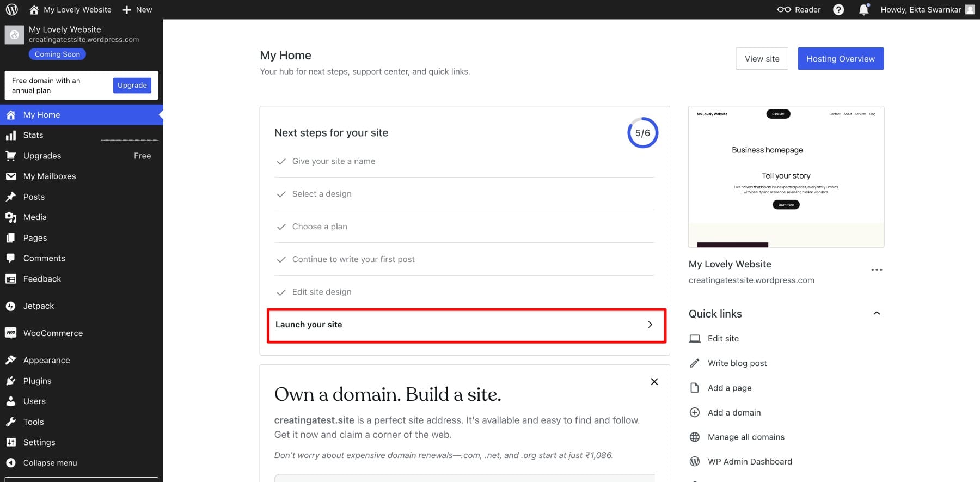
Task: Open the site preview thumbnail
Action: pyautogui.click(x=786, y=177)
